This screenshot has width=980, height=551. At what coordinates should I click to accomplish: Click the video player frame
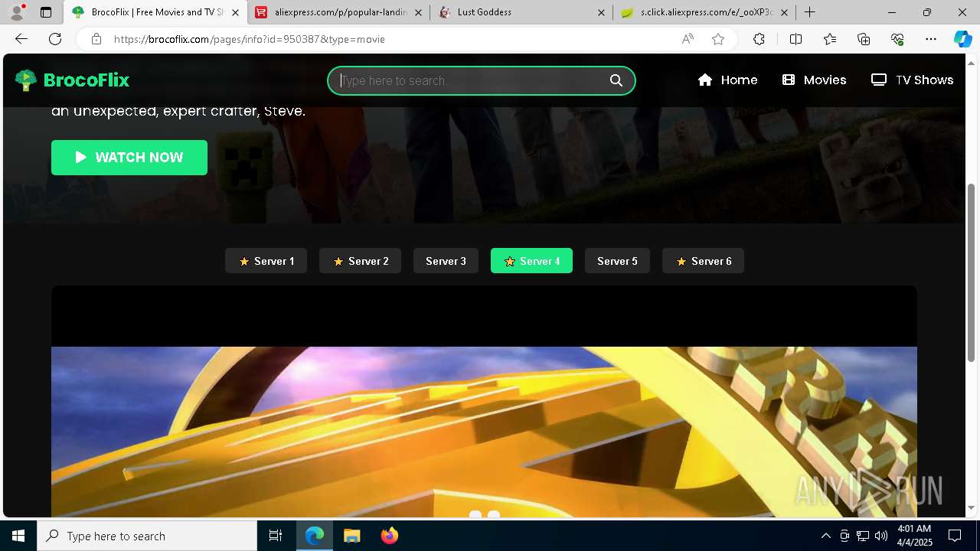(x=484, y=402)
